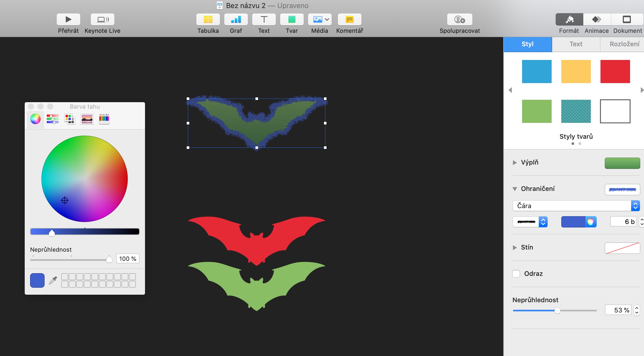Image resolution: width=644 pixels, height=356 pixels.
Task: Enable the Odraz checkbox
Action: coord(516,274)
